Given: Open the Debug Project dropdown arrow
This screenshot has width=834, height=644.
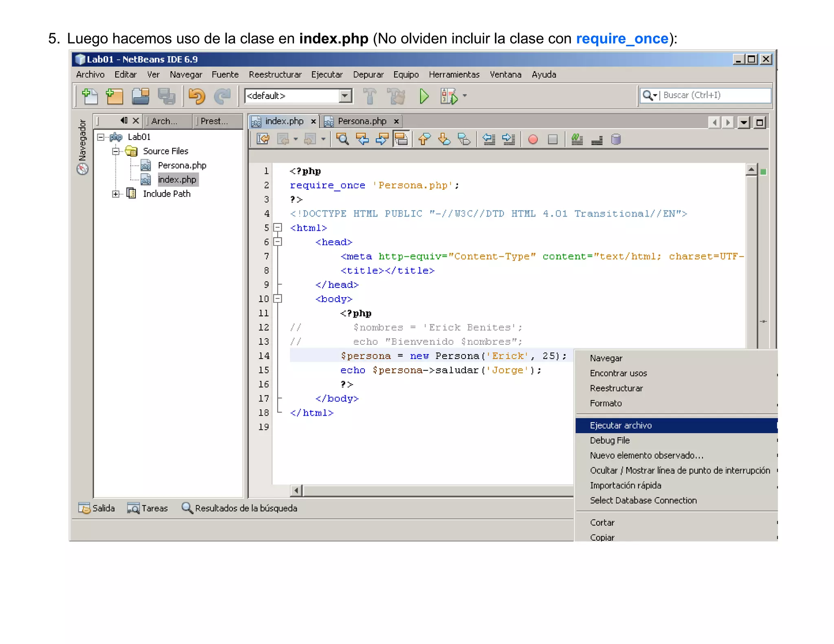Looking at the screenshot, I should 465,96.
